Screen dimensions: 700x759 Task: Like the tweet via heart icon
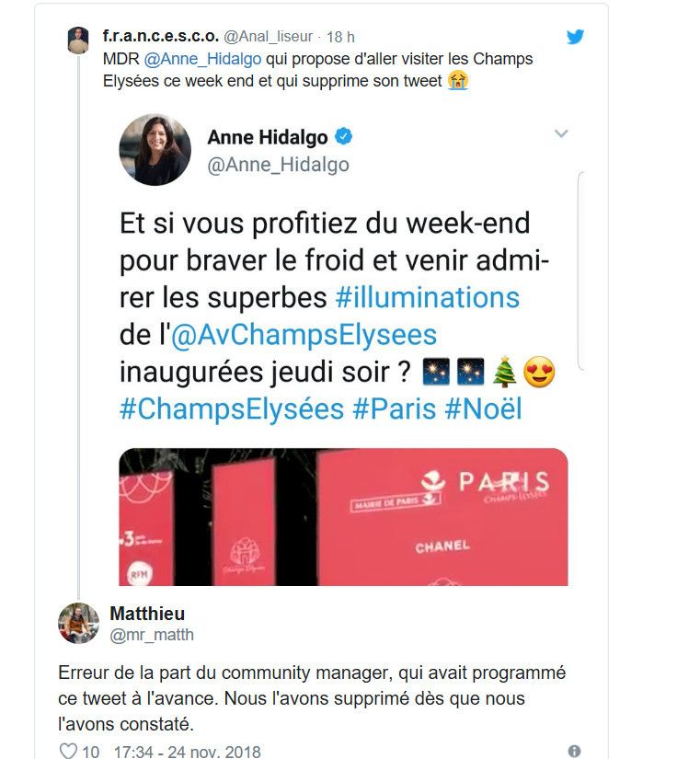[x=68, y=751]
